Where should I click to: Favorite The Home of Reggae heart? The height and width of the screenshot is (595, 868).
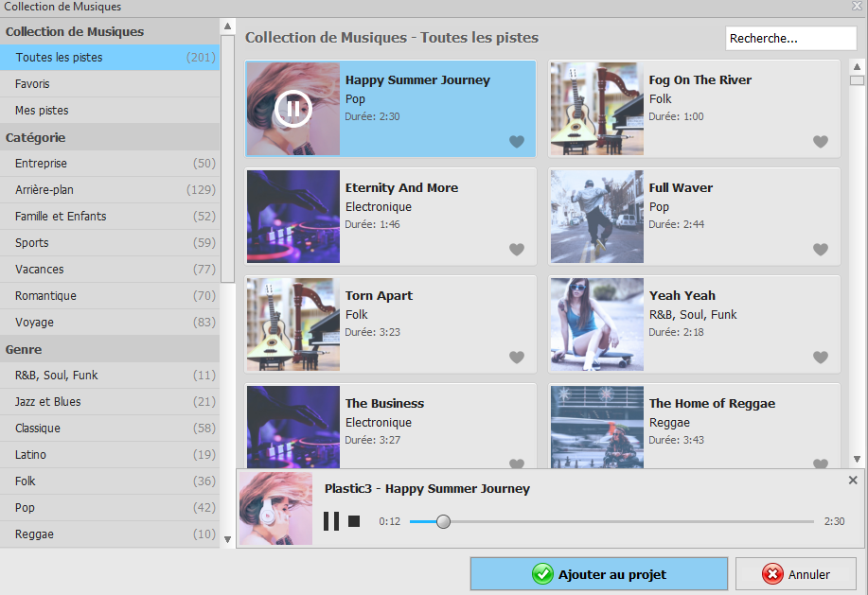[821, 464]
